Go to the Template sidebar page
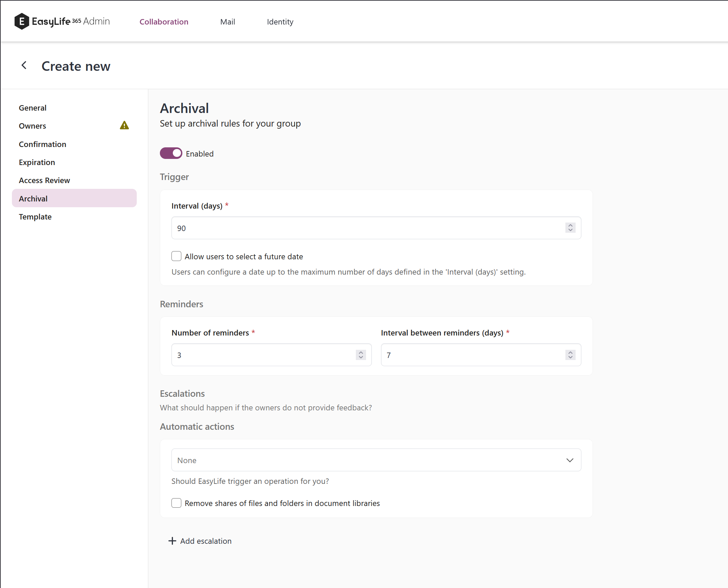The width and height of the screenshot is (728, 588). click(35, 217)
